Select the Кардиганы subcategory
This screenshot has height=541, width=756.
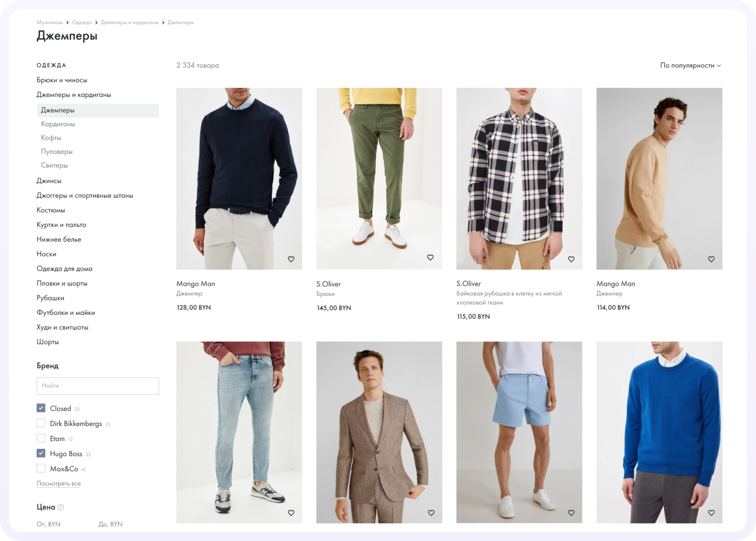coord(58,124)
